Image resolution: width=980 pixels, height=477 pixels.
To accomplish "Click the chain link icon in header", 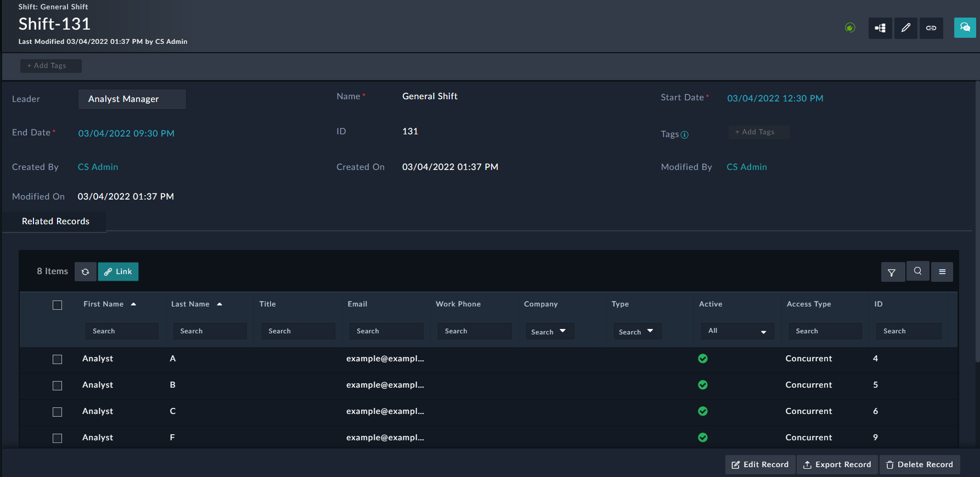I will [x=931, y=28].
